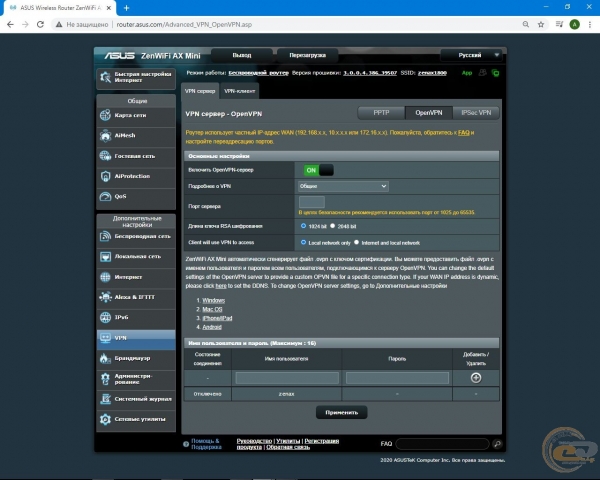600x480 pixels.
Task: Open IPv6 sidebar icon
Action: pos(105,317)
